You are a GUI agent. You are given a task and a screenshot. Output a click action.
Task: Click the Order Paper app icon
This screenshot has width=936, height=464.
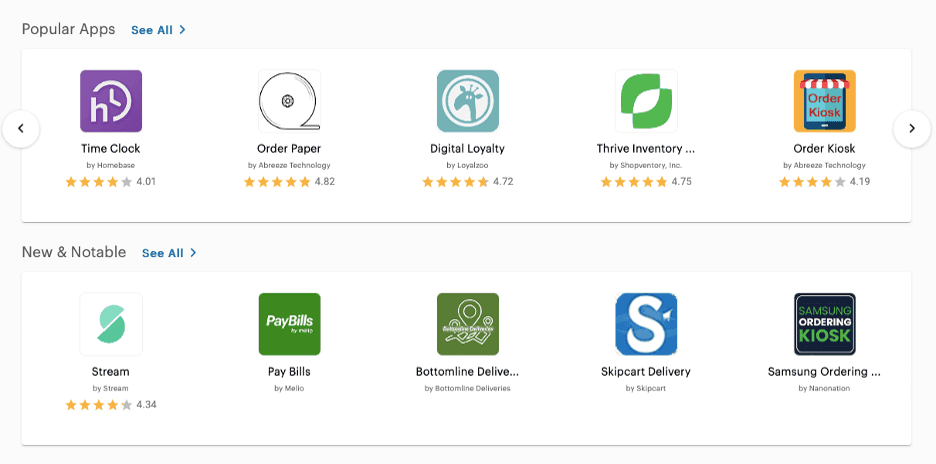point(289,101)
